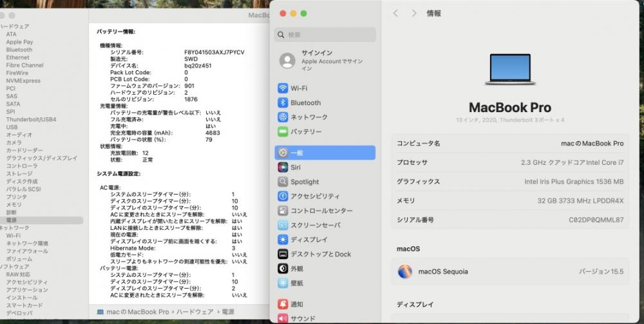Viewport: 644px width, 324px height.
Task: Select メモリ in hardware list
Action: pyautogui.click(x=14, y=204)
